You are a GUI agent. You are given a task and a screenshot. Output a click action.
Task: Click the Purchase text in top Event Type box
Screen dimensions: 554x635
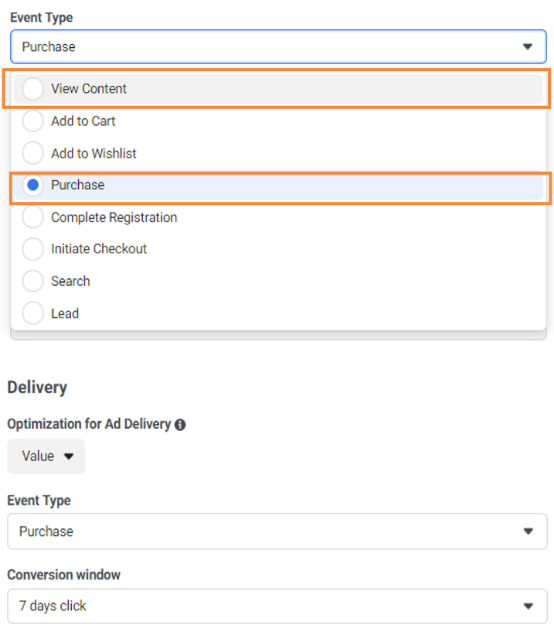49,47
